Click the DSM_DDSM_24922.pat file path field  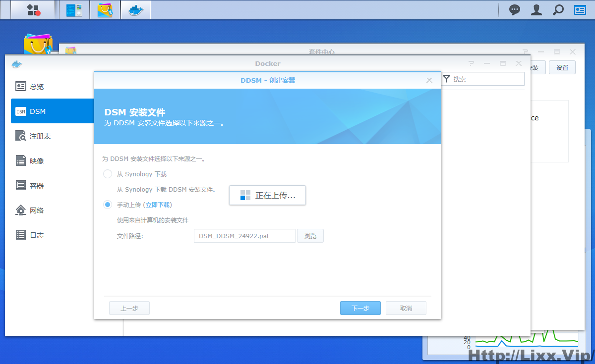click(x=244, y=235)
